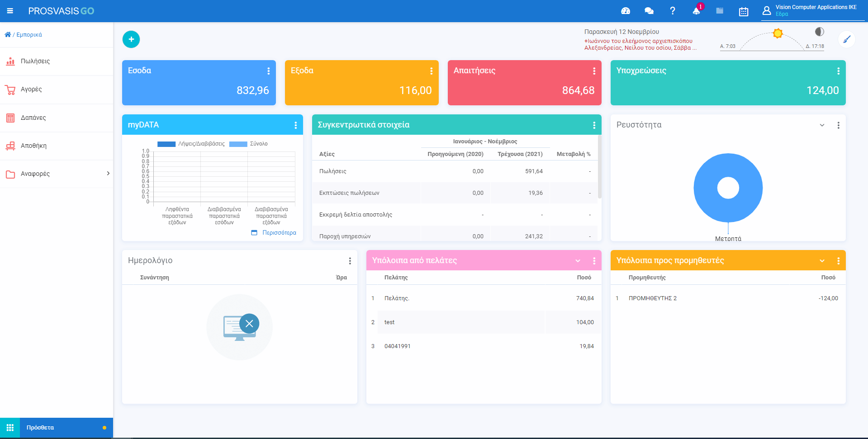Open Πωλήσεις from the sidebar

[57, 61]
